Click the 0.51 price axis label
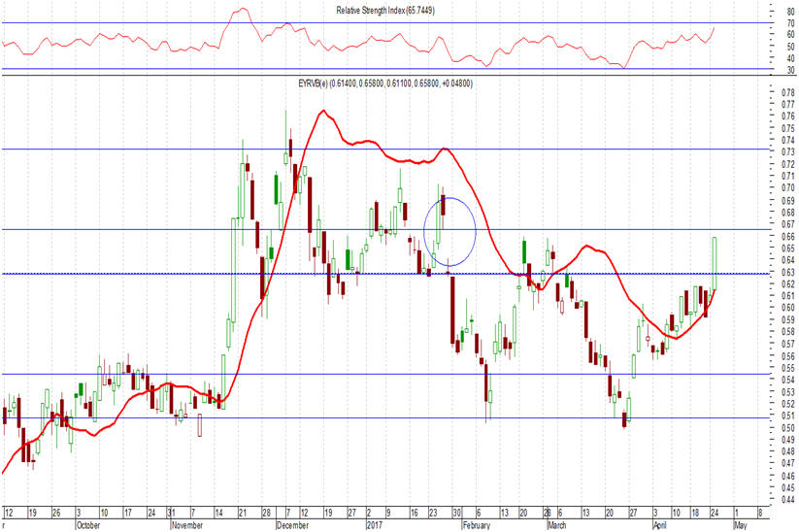The width and height of the screenshot is (799, 532). point(787,416)
